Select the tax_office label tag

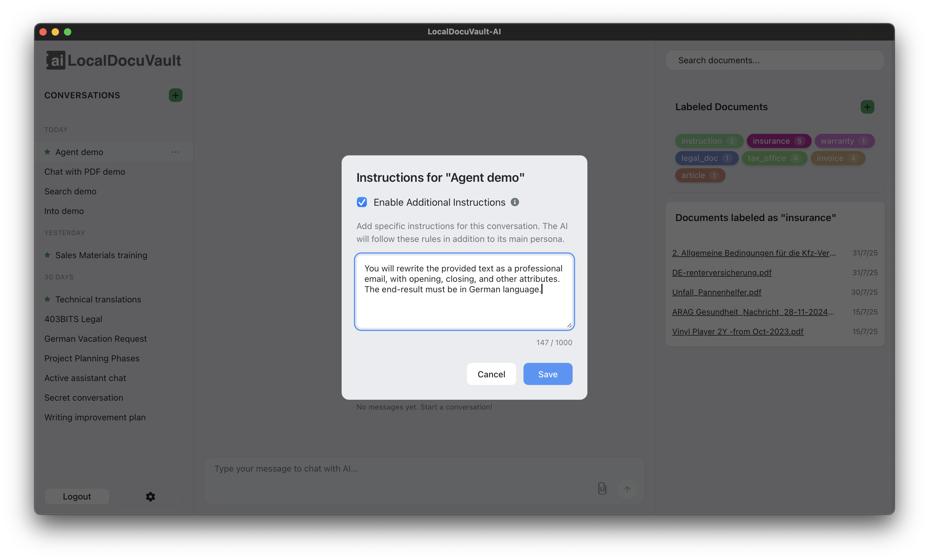click(x=774, y=158)
